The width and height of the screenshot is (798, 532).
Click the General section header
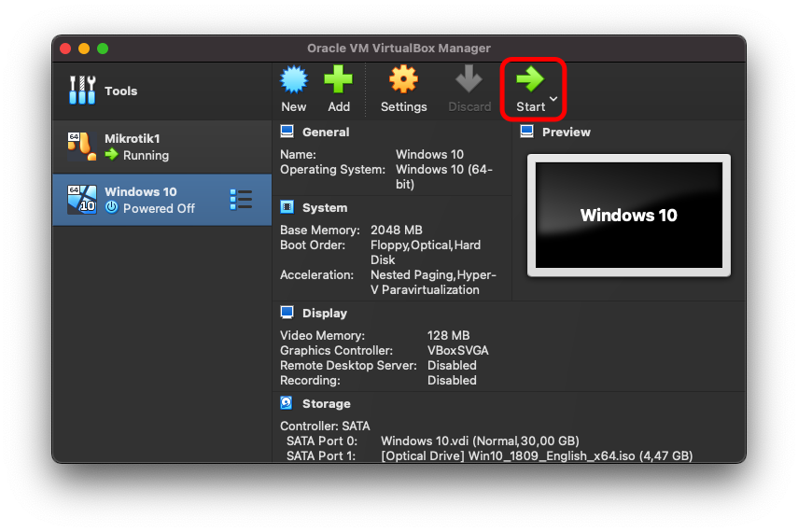(325, 133)
